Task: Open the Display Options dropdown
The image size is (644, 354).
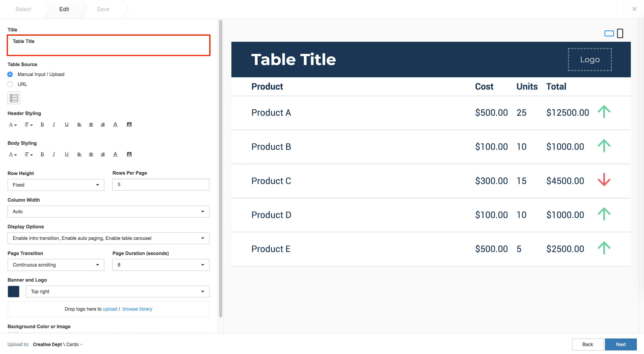Action: click(x=108, y=238)
